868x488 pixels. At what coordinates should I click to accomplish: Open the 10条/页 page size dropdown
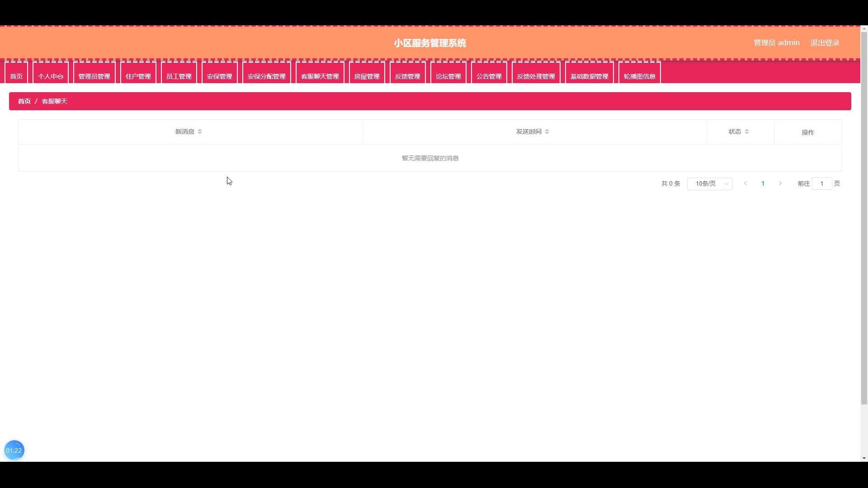pos(709,183)
